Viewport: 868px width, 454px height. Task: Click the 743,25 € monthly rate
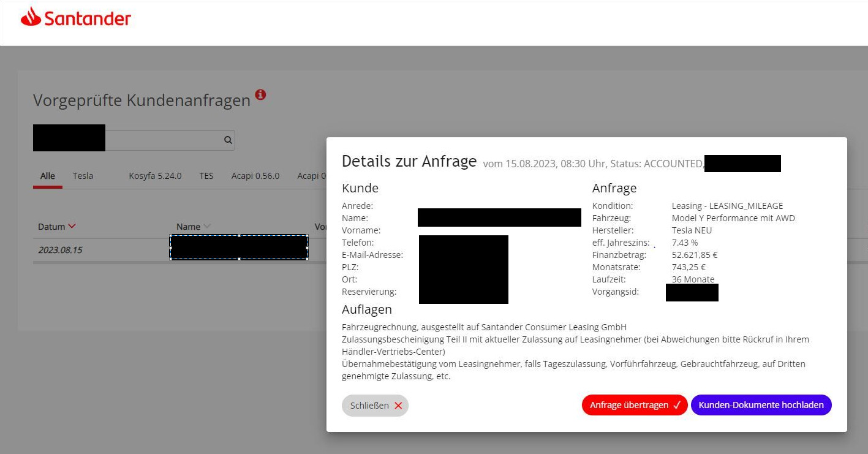(689, 267)
